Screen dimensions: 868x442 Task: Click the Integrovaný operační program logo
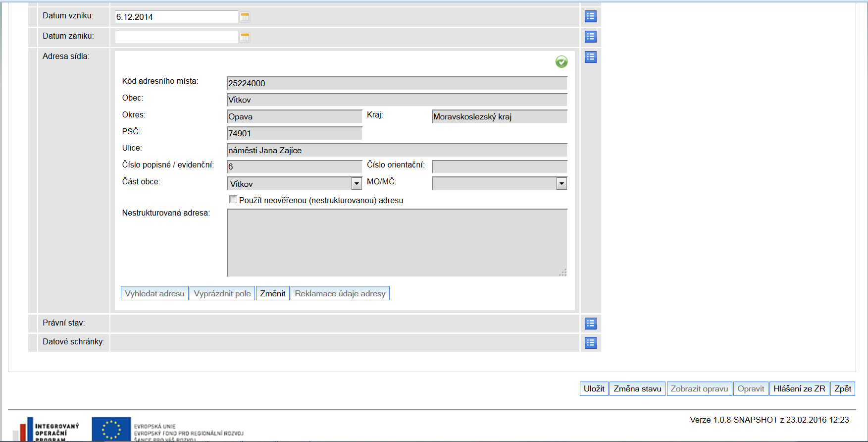click(x=47, y=429)
